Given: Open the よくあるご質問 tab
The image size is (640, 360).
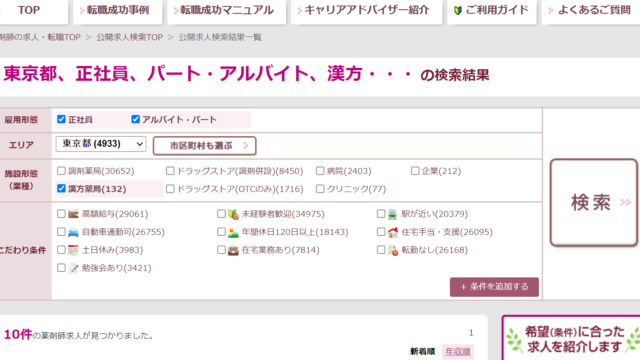Looking at the screenshot, I should coord(591,11).
